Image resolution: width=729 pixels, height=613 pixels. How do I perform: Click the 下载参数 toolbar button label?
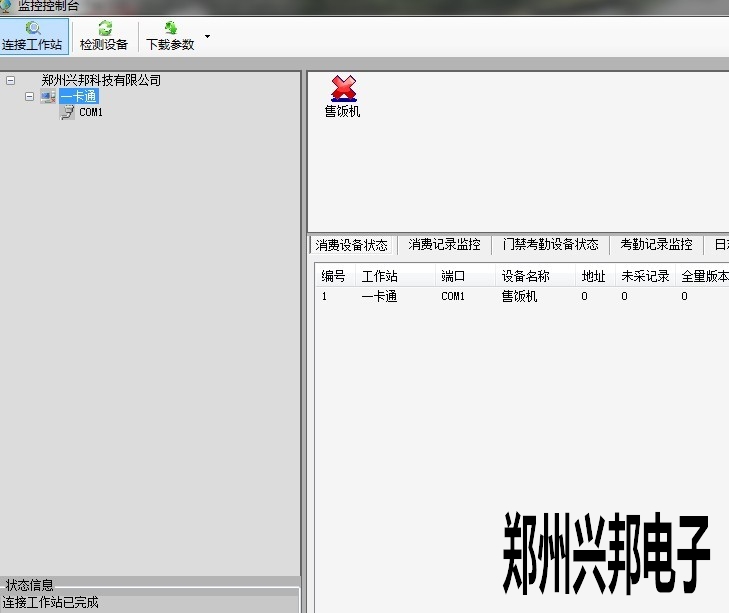coord(170,45)
